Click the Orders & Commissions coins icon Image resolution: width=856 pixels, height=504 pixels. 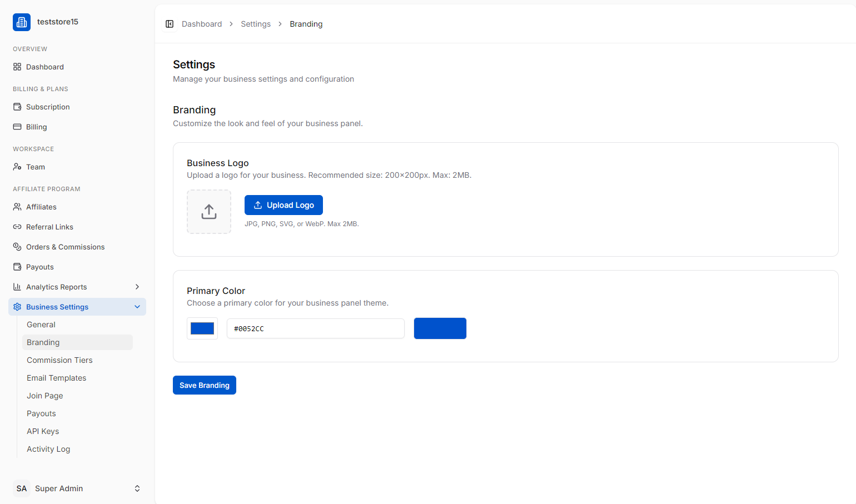(17, 247)
